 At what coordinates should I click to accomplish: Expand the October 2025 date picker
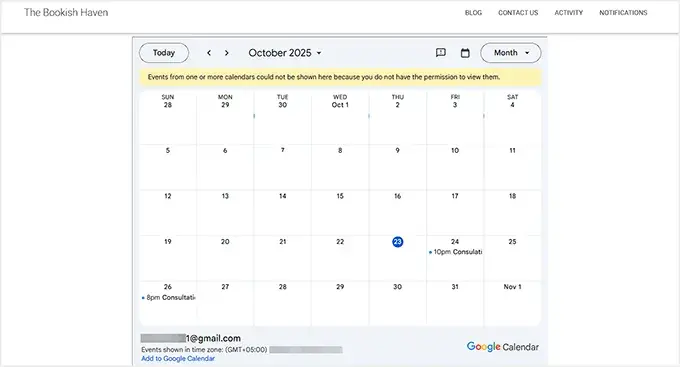[x=285, y=53]
